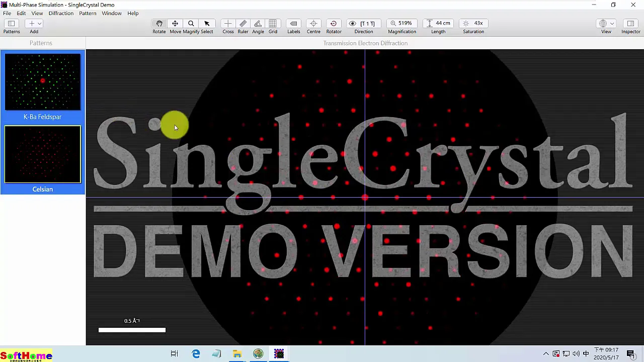Click the Direction eye icon
The height and width of the screenshot is (362, 644).
click(x=353, y=23)
